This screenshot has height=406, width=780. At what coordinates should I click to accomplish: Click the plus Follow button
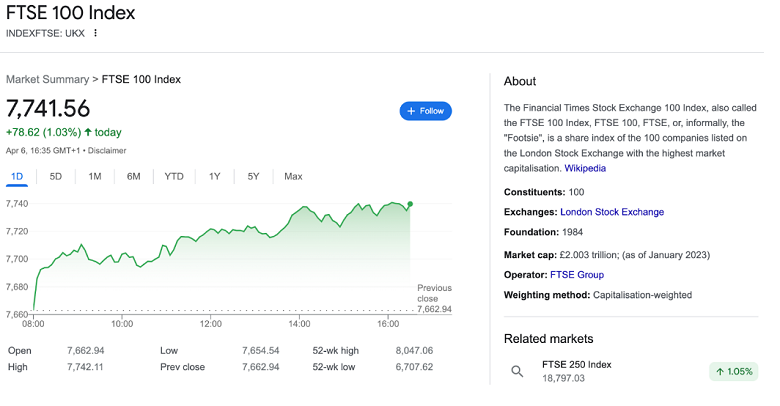click(425, 111)
